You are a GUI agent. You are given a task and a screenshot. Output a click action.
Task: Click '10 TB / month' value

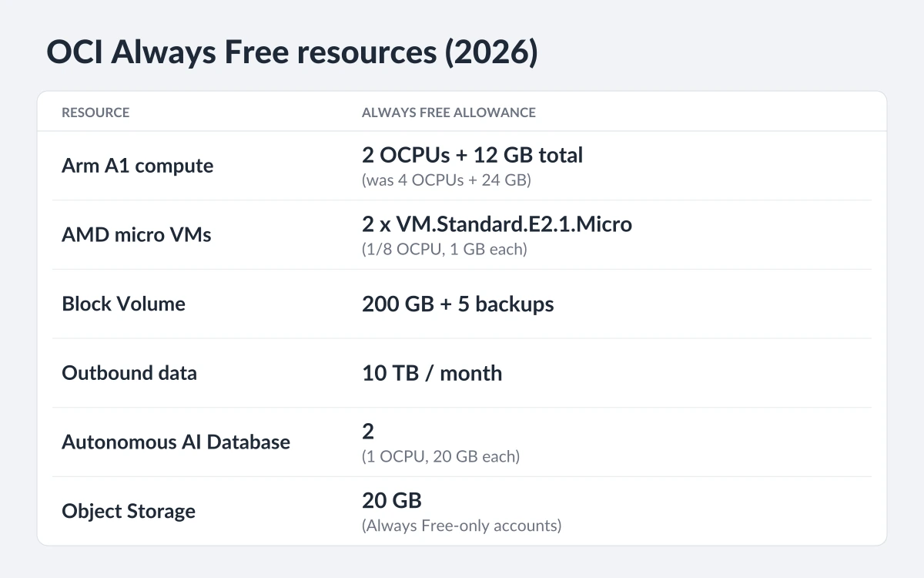click(432, 373)
